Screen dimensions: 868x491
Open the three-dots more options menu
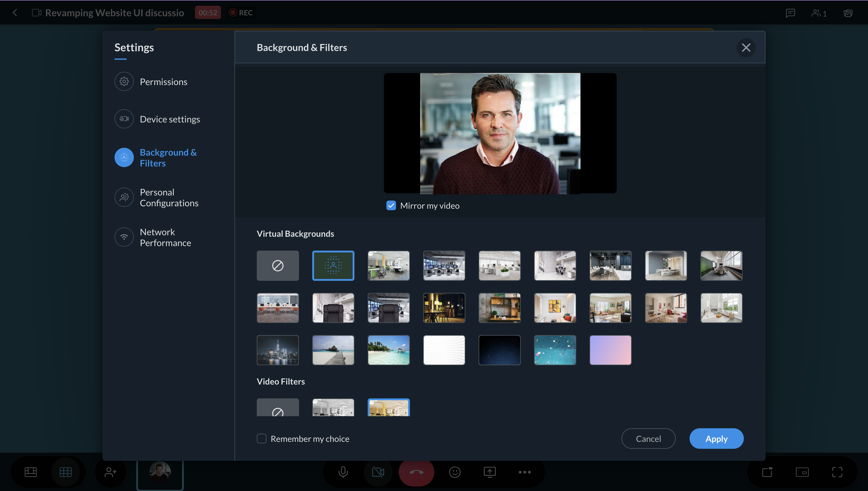pyautogui.click(x=525, y=472)
